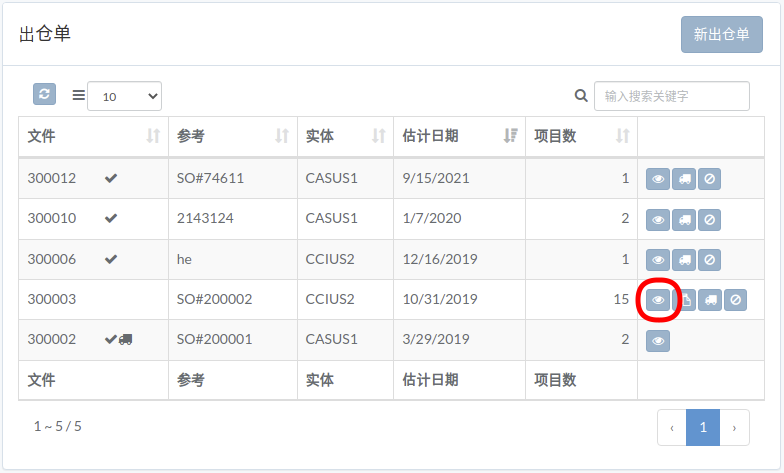Click date 10/31/2019
The image size is (784, 473).
click(x=440, y=300)
